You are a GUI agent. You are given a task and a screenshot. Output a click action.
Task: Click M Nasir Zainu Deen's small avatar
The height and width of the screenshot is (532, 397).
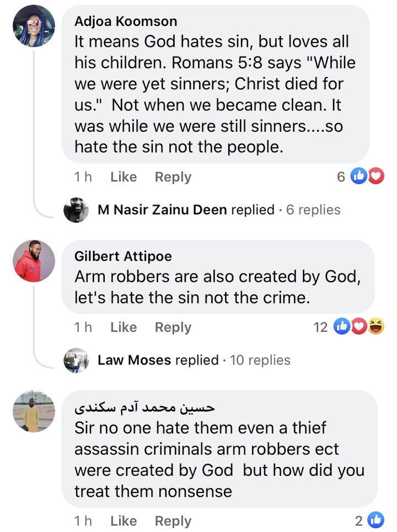(76, 210)
